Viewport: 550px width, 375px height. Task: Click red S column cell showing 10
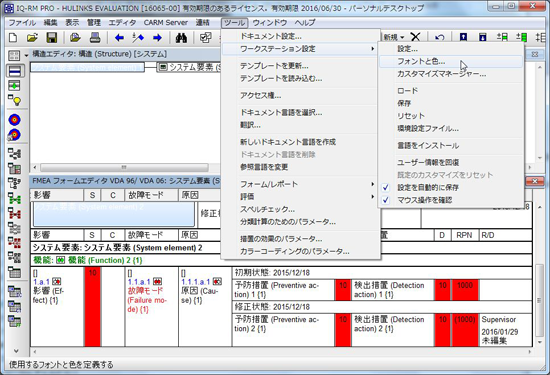click(x=93, y=307)
